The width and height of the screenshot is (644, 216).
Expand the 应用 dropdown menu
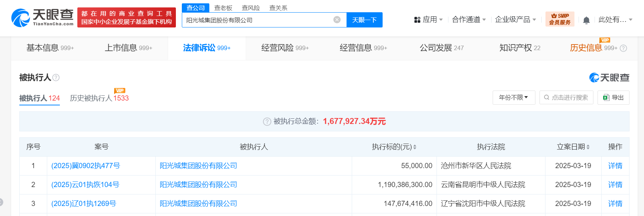428,20
